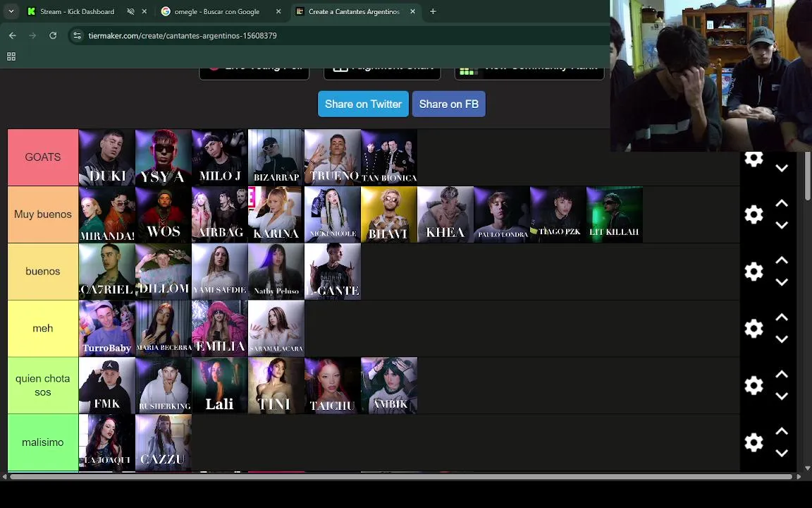Image resolution: width=812 pixels, height=508 pixels.
Task: Click the LIT KILLAH thumbnail
Action: pos(615,214)
